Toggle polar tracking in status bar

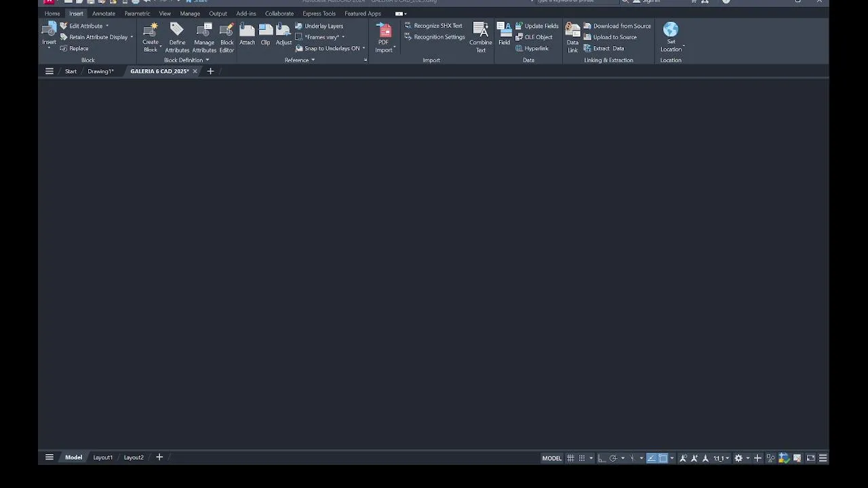pos(613,458)
